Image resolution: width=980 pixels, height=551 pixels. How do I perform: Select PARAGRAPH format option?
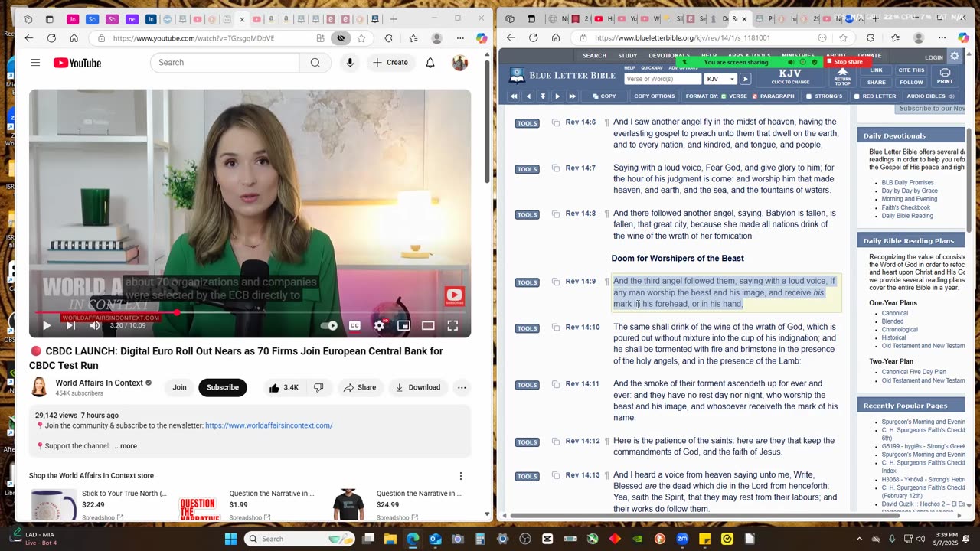773,96
